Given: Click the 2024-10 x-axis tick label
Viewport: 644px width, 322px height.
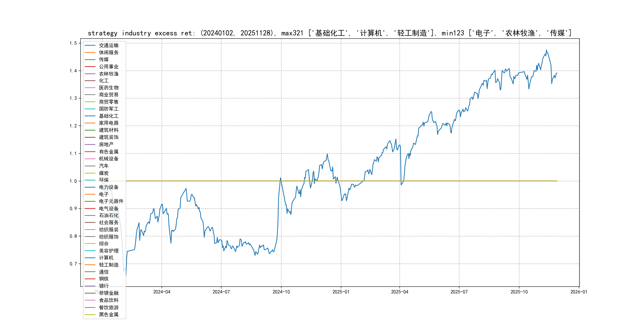Looking at the screenshot, I should 281,292.
